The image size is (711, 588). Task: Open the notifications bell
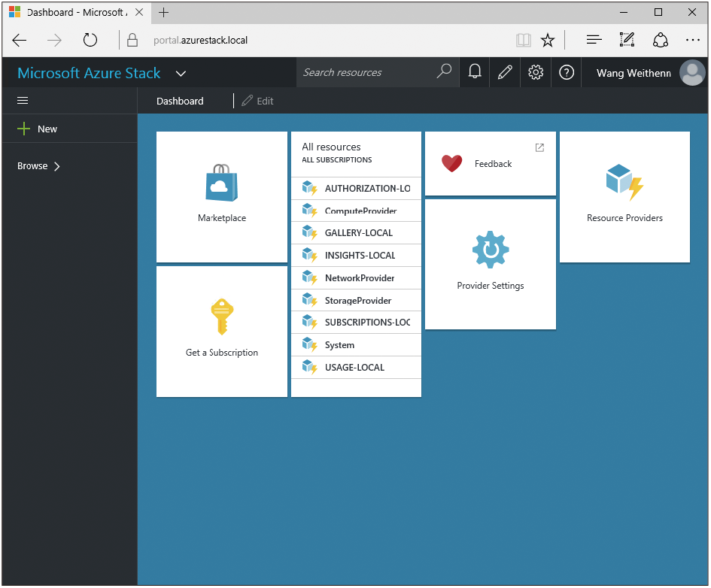click(x=474, y=71)
